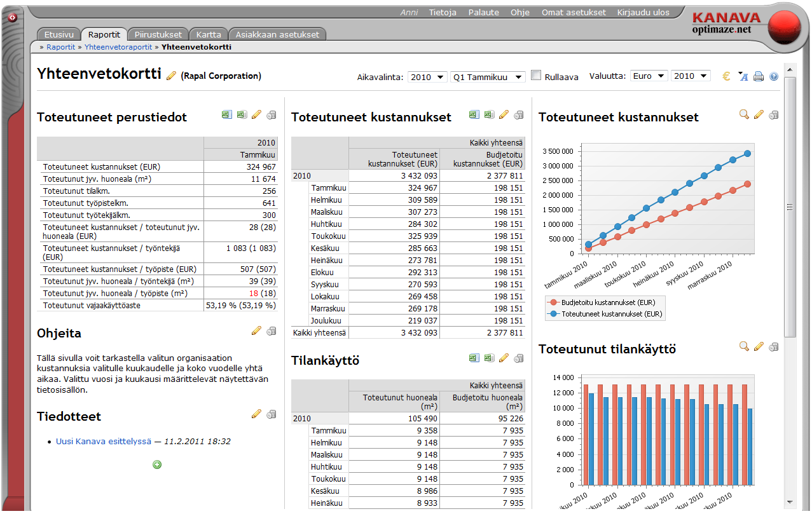
Task: Click the vertical scrollbar thumb on the right
Action: click(790, 207)
